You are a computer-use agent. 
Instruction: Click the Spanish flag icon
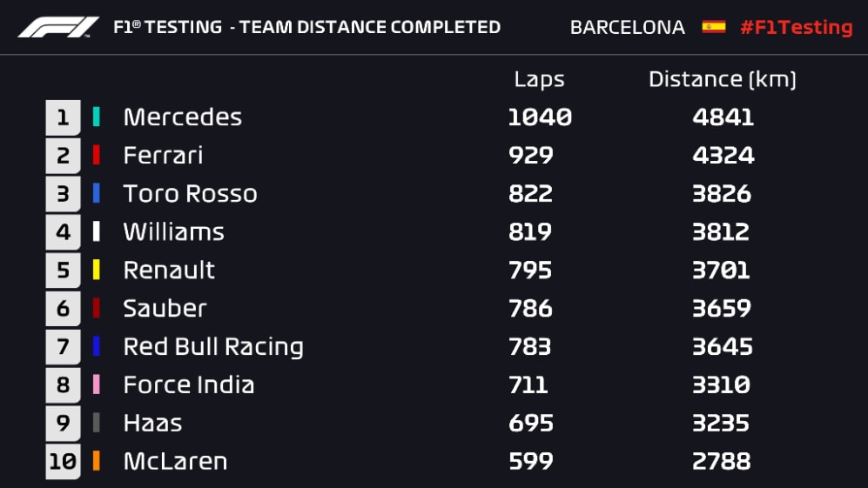coord(713,27)
